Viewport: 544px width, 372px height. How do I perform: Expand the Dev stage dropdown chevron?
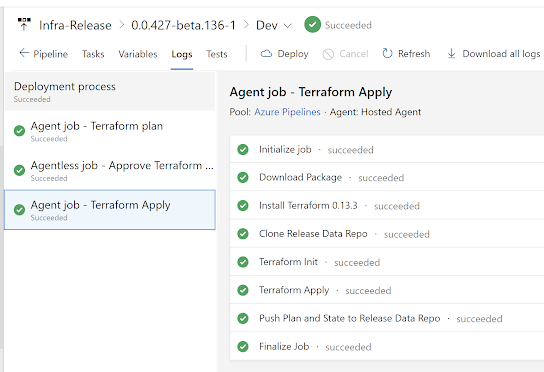[288, 26]
